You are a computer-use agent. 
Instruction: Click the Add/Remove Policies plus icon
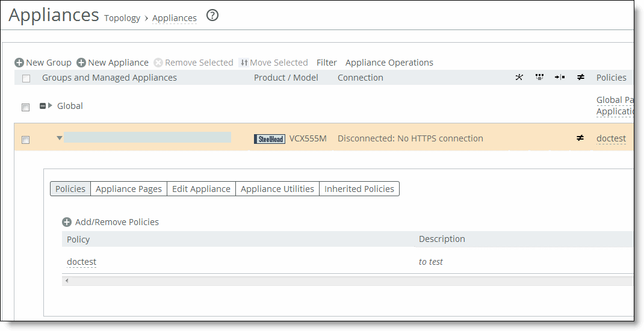point(67,222)
